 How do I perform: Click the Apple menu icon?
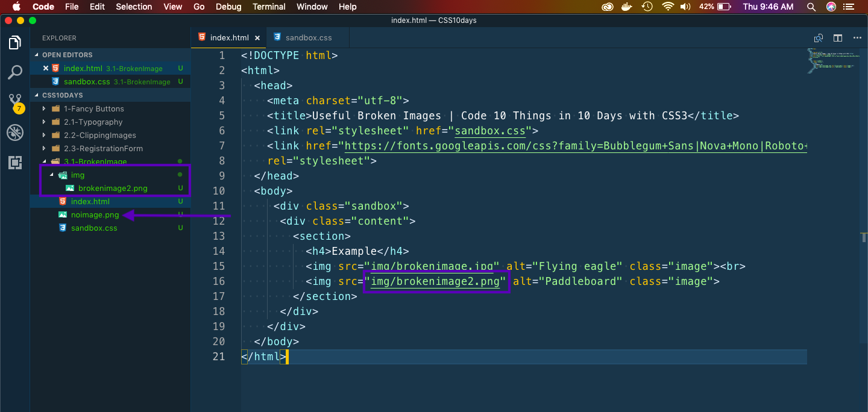coord(16,7)
